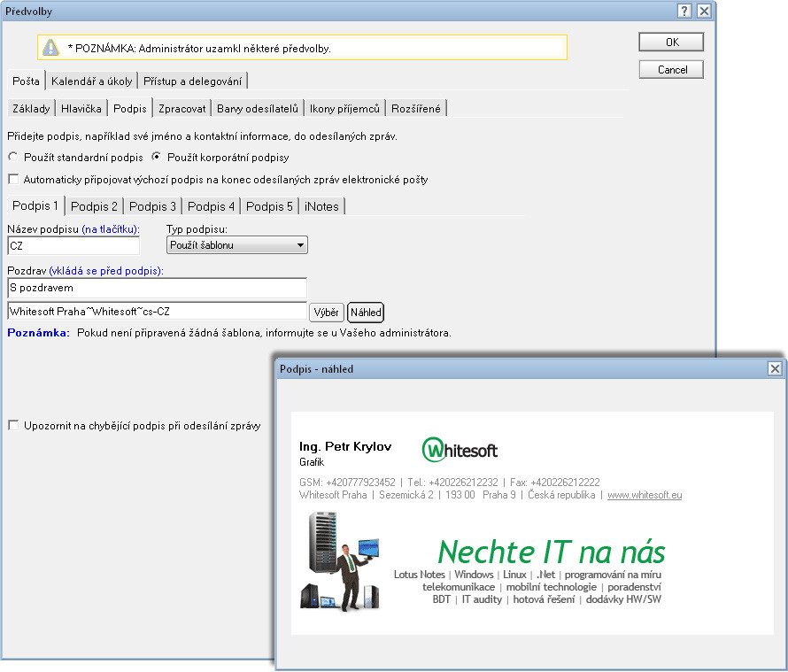This screenshot has width=788, height=672.
Task: Open the iNotes signature tab
Action: coord(321,206)
